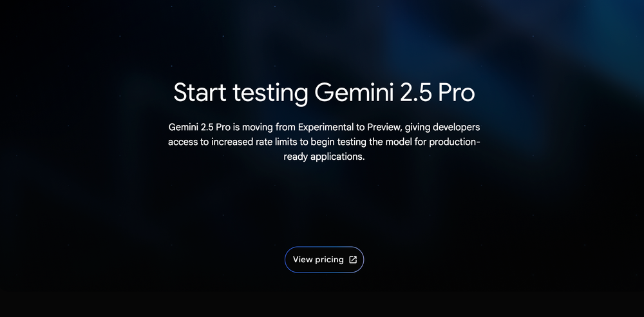Click "2.5 Pro" in the large heading
Image resolution: width=644 pixels, height=317 pixels.
[437, 93]
